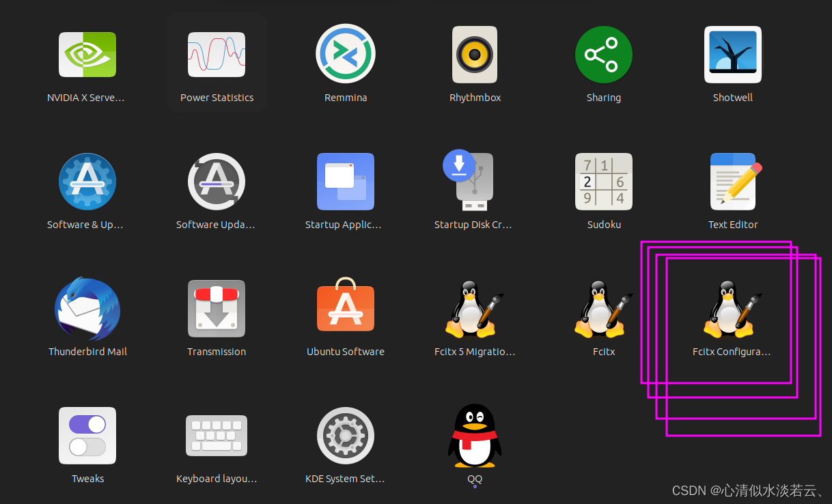Click the "Transmission" label text
This screenshot has width=832, height=504.
217,352
